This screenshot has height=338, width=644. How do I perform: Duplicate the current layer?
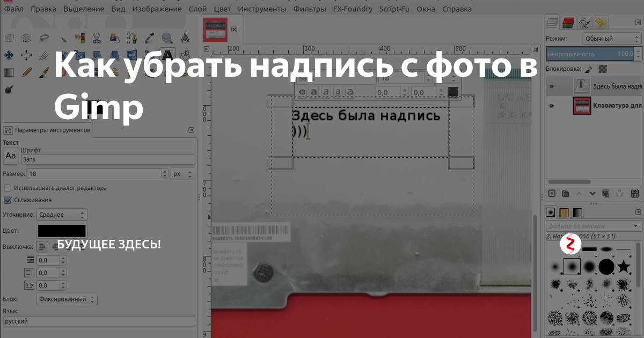(606, 194)
